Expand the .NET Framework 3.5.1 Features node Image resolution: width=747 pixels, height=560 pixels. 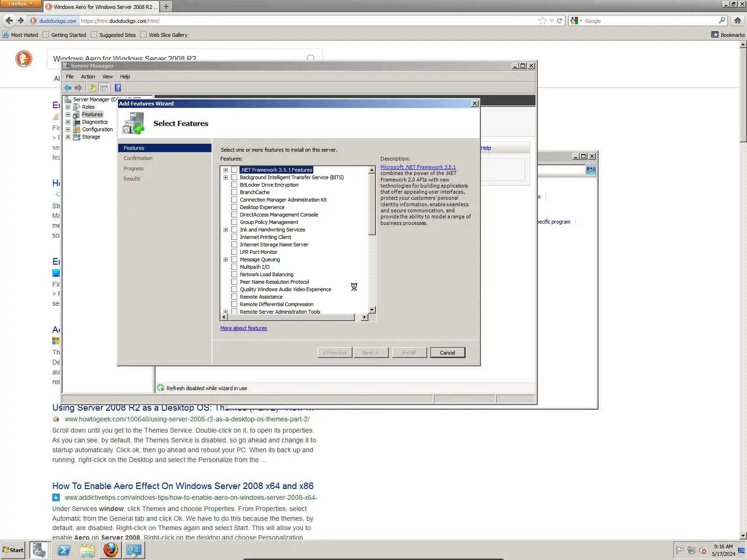(x=226, y=170)
